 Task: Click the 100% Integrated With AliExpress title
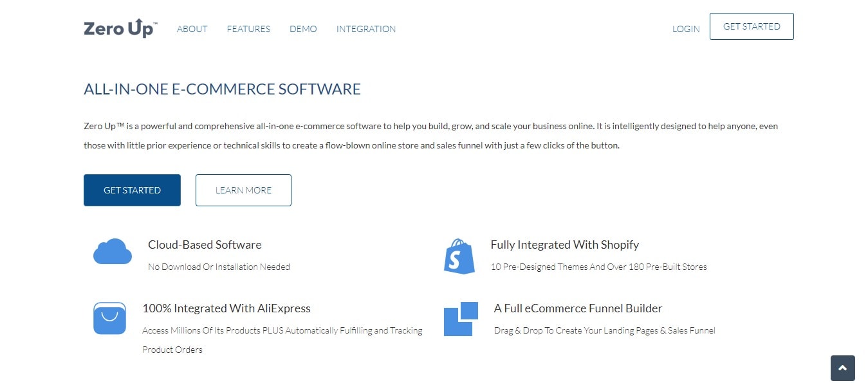pos(226,308)
